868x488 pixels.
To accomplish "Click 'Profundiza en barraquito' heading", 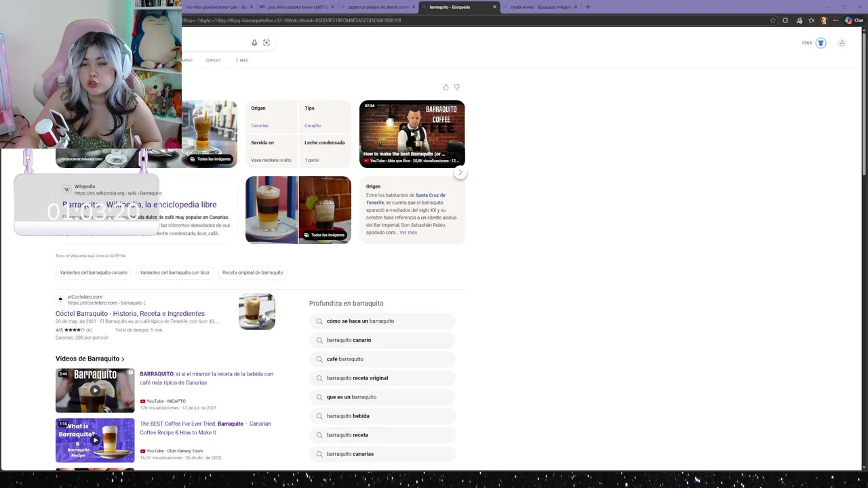I will pos(347,304).
